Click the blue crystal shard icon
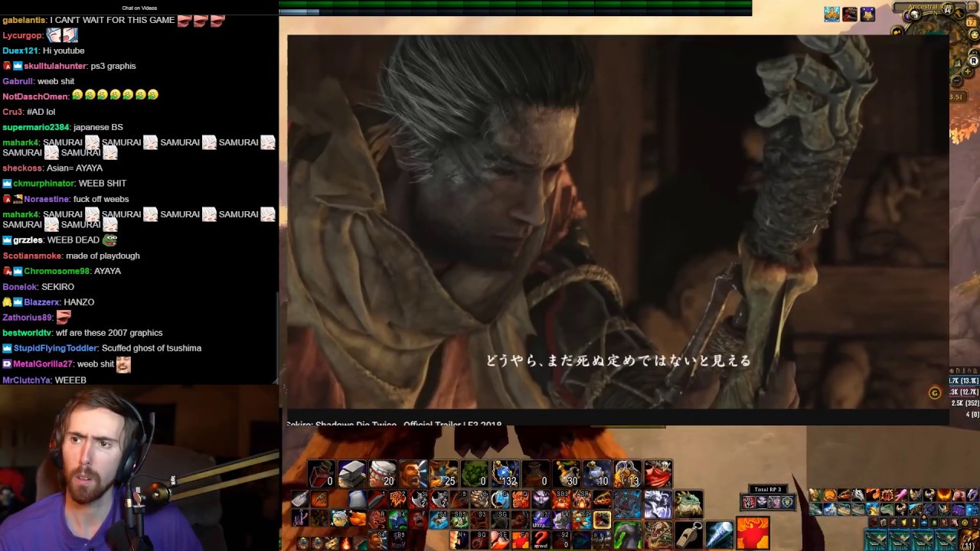 (x=720, y=535)
